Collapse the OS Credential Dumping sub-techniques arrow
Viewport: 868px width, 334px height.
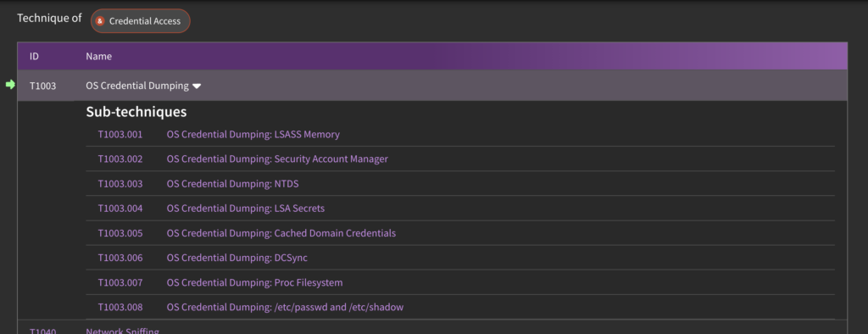(197, 86)
